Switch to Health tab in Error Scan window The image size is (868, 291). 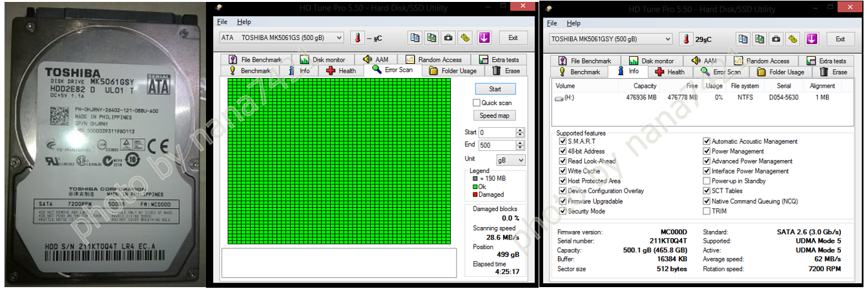click(341, 71)
